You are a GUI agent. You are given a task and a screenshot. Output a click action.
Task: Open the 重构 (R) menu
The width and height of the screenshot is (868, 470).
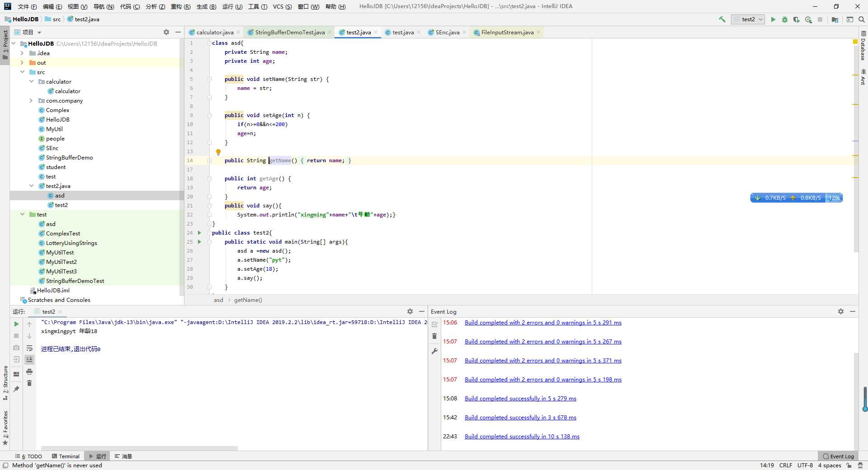(180, 6)
